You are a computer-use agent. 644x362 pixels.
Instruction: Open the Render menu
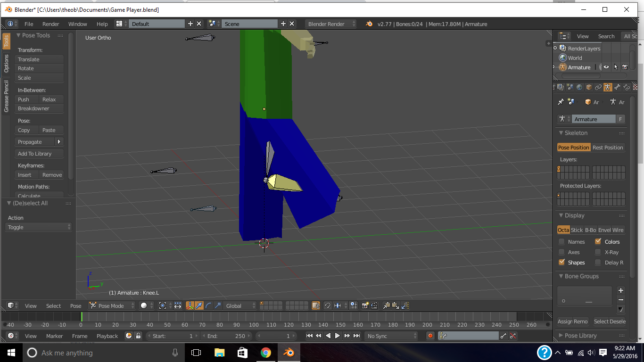pos(51,24)
